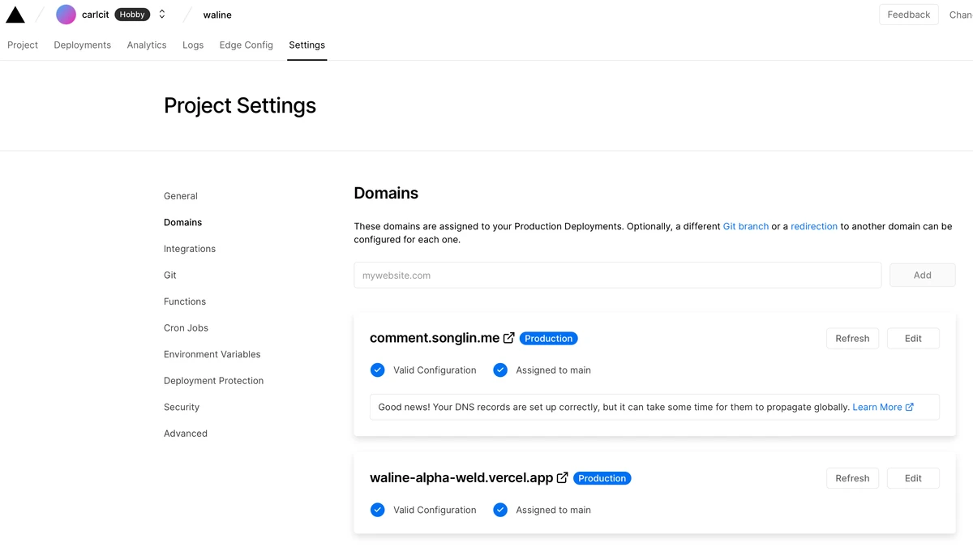Switch to the Project tab
Viewport: 973px width, 560px height.
tap(23, 45)
